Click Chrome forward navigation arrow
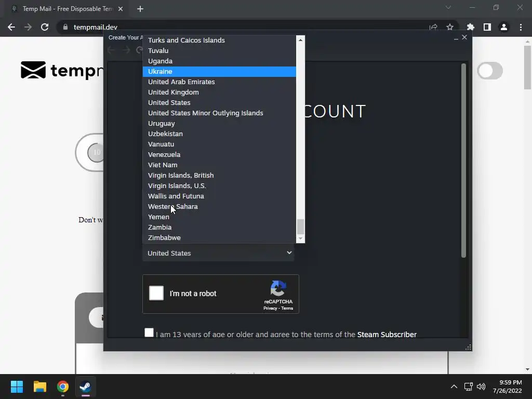Screen dimensions: 532x399 tap(28, 27)
